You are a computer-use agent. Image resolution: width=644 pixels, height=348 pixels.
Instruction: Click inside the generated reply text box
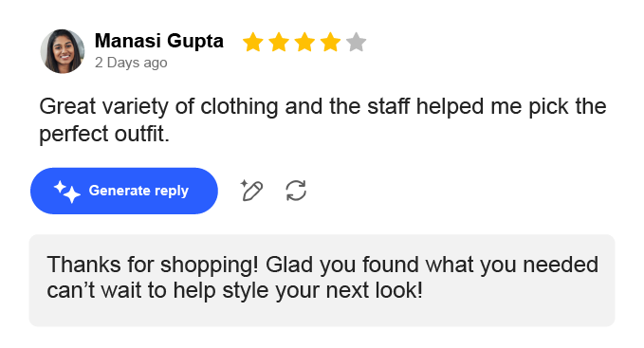[322, 281]
